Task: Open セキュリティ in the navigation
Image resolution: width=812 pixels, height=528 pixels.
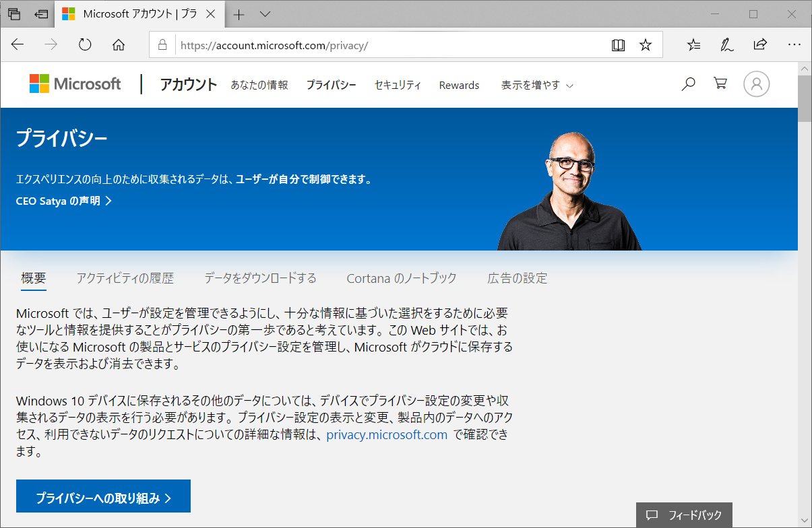Action: pos(398,85)
